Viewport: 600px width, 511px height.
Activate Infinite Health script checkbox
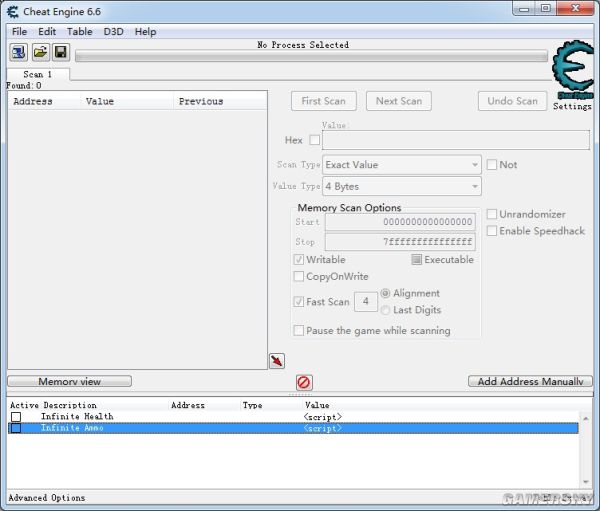pyautogui.click(x=16, y=416)
